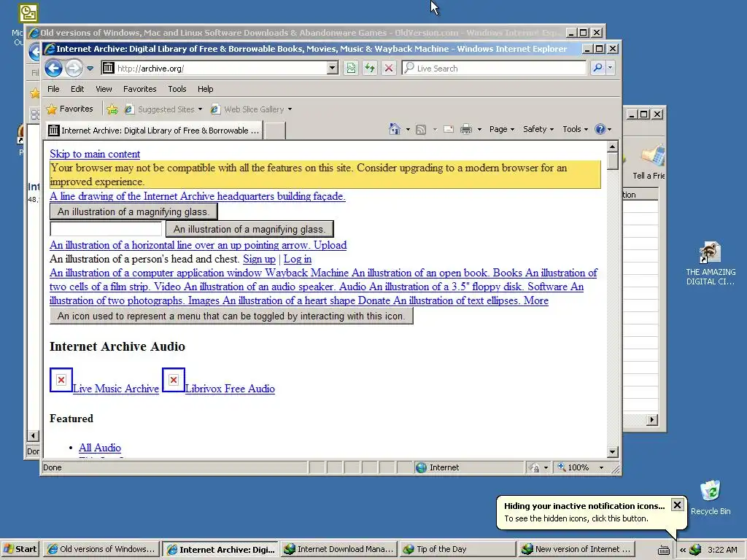Click the Stop loading red X icon

click(x=389, y=68)
